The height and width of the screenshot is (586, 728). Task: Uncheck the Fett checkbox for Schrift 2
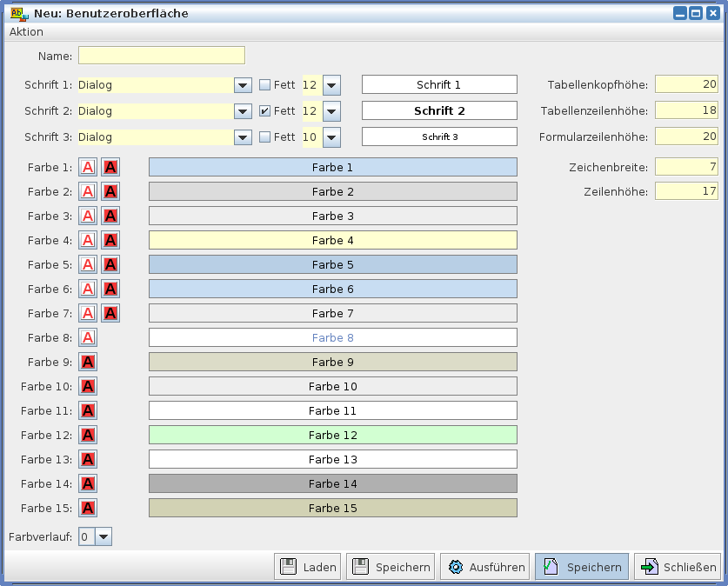tap(265, 111)
